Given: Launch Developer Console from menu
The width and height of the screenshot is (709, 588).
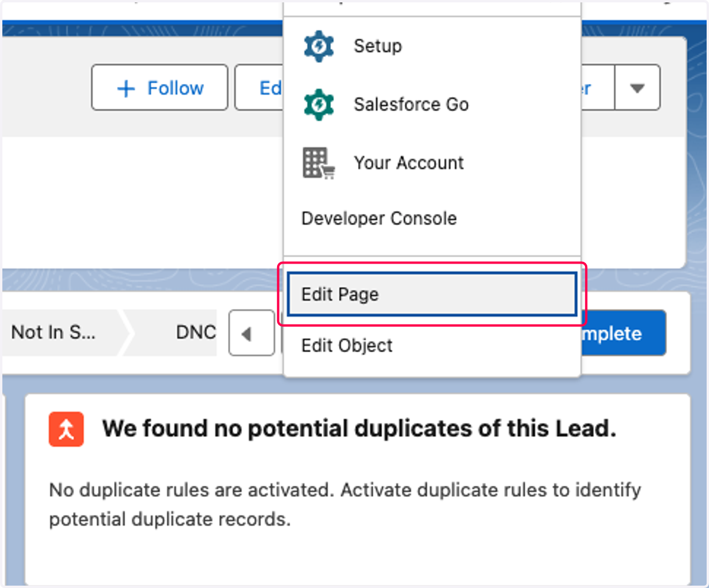Looking at the screenshot, I should tap(432, 219).
